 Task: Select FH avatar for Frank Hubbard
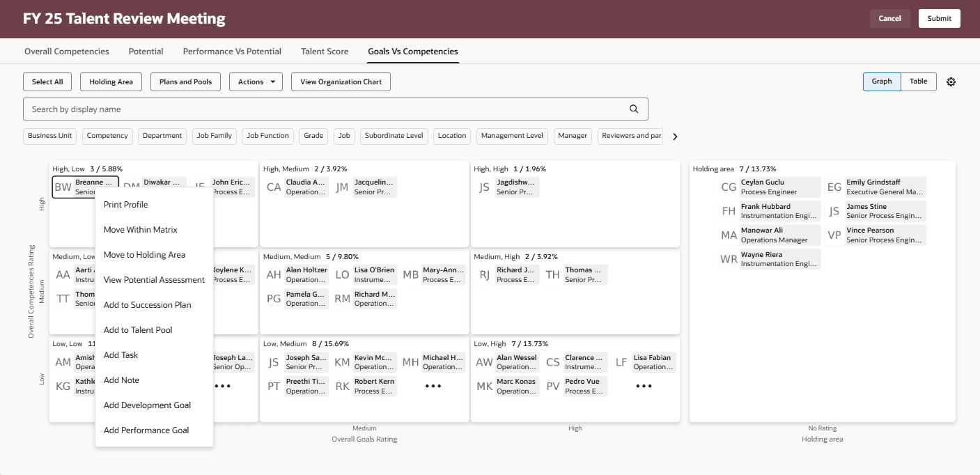729,211
